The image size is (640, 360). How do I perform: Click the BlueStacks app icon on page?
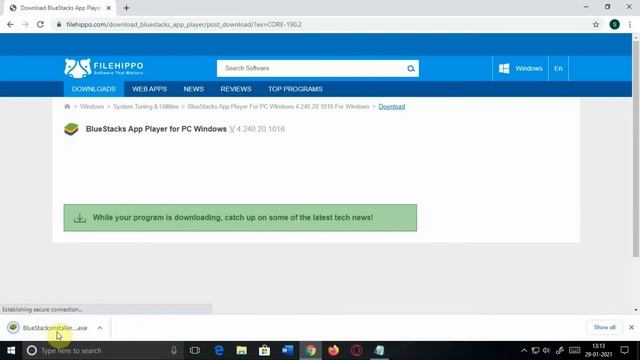[x=71, y=129]
